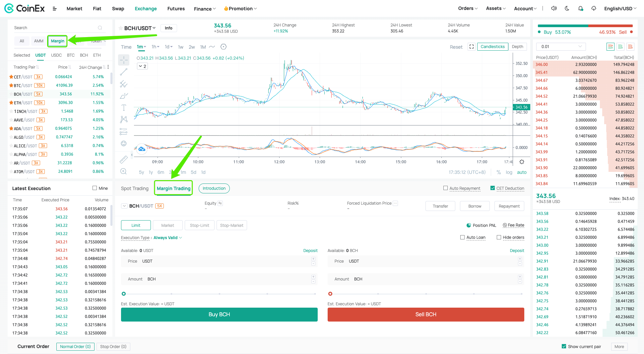Open the emoji icons tool
Viewport: 644px width, 354px height.
(124, 143)
